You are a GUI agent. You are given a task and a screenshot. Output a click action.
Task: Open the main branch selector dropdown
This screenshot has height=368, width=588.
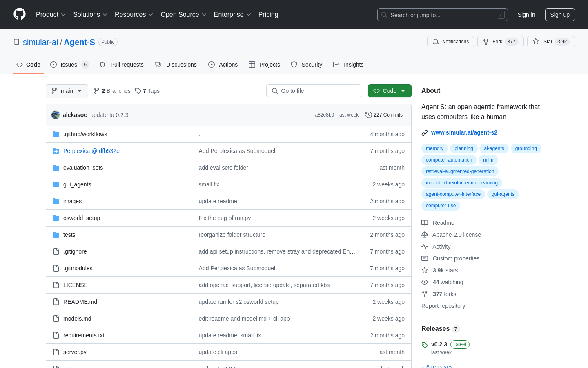click(67, 91)
